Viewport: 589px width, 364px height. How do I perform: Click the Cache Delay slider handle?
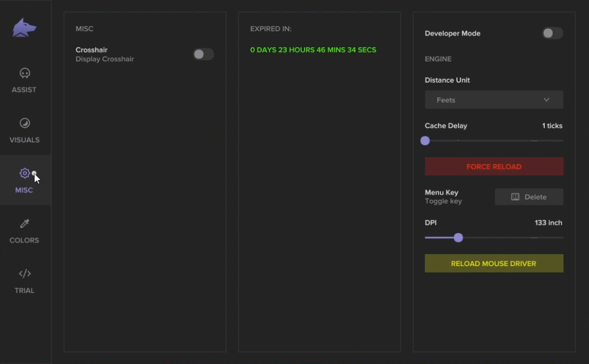click(x=425, y=140)
